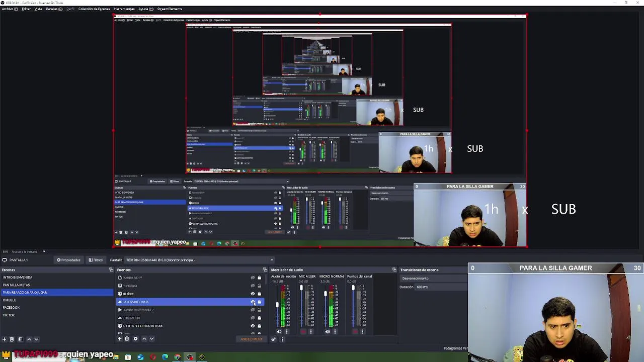The image size is (644, 362).
Task: Undock the Fuentes panel
Action: tap(265, 270)
